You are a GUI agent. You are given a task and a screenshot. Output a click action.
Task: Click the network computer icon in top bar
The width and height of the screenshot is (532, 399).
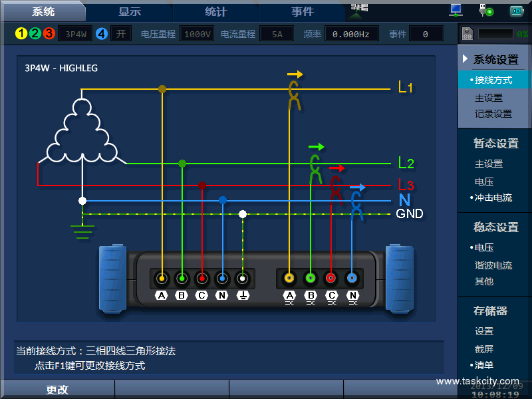tap(456, 10)
